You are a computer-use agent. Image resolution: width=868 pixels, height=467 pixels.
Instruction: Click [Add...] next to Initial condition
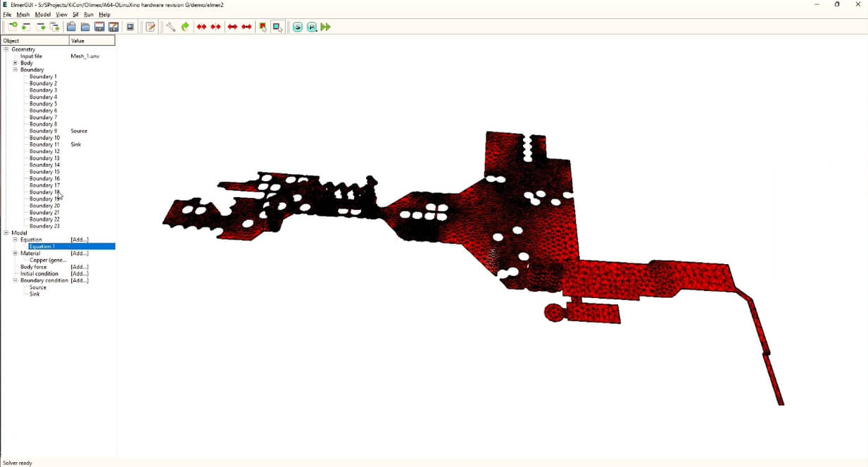(x=80, y=274)
